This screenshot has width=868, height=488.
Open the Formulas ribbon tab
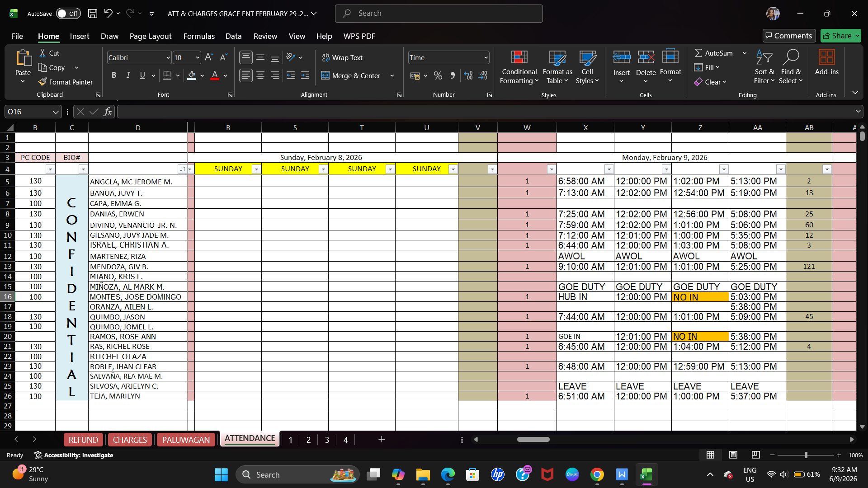coord(199,36)
